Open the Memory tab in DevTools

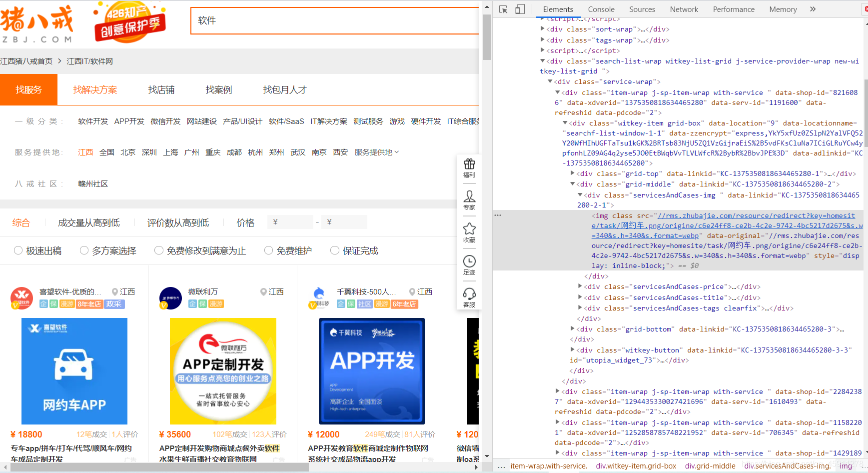[x=783, y=9]
